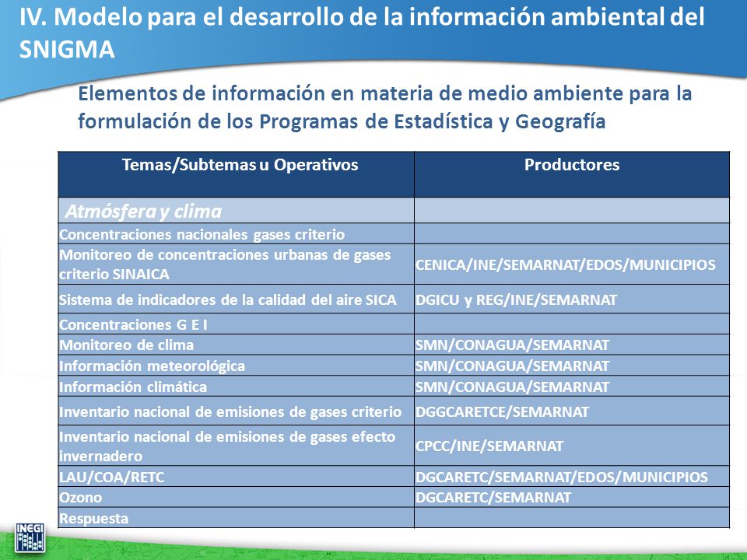Click producer cell for Monitoreo de clima

pyautogui.click(x=572, y=345)
